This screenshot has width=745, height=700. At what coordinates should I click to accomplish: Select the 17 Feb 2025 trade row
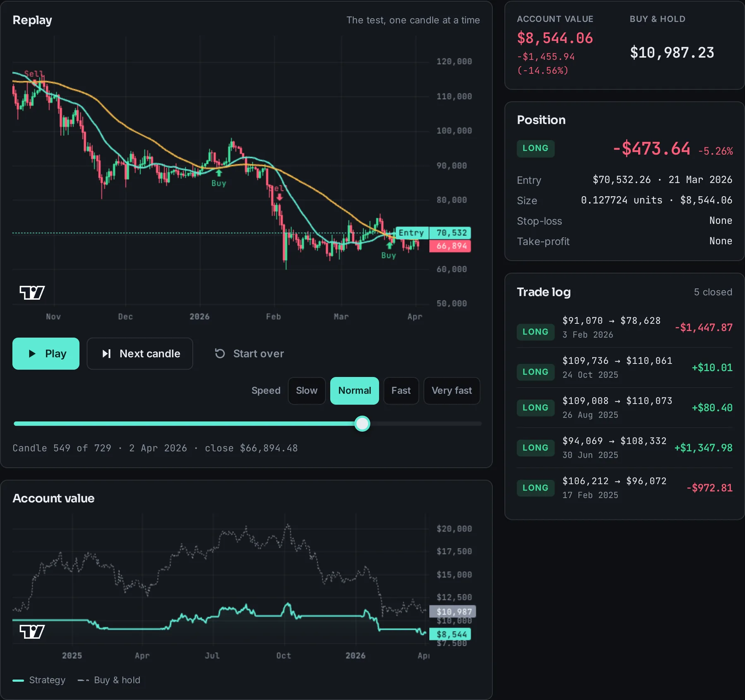[625, 488]
